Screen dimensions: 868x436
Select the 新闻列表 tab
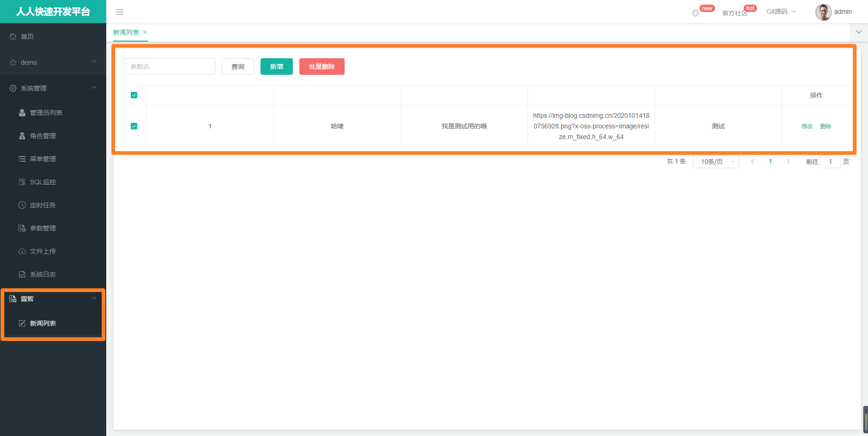[126, 32]
